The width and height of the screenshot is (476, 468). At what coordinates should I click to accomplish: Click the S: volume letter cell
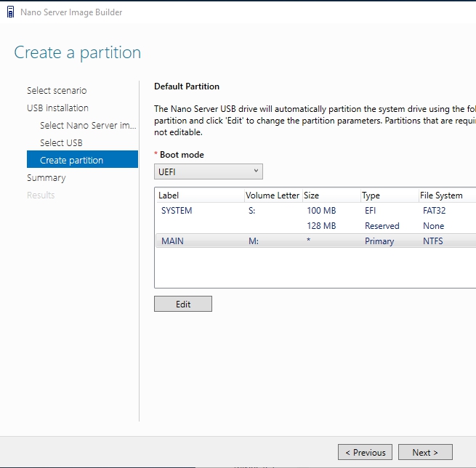coord(251,210)
